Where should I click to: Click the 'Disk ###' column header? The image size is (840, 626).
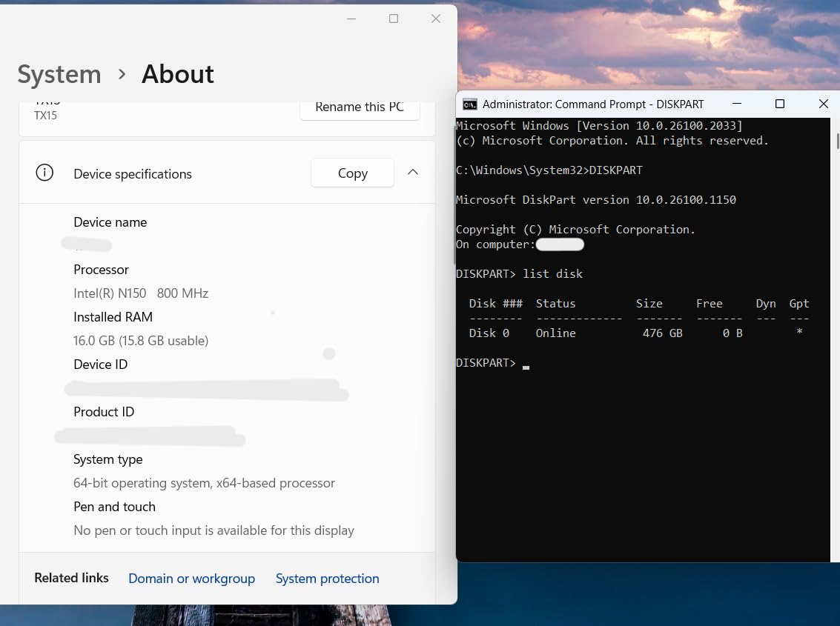point(495,304)
